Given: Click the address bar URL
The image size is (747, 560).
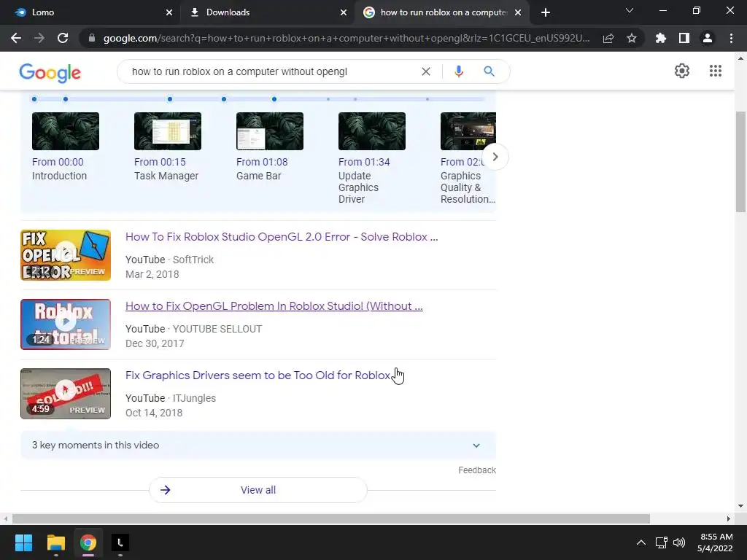Looking at the screenshot, I should (x=347, y=38).
